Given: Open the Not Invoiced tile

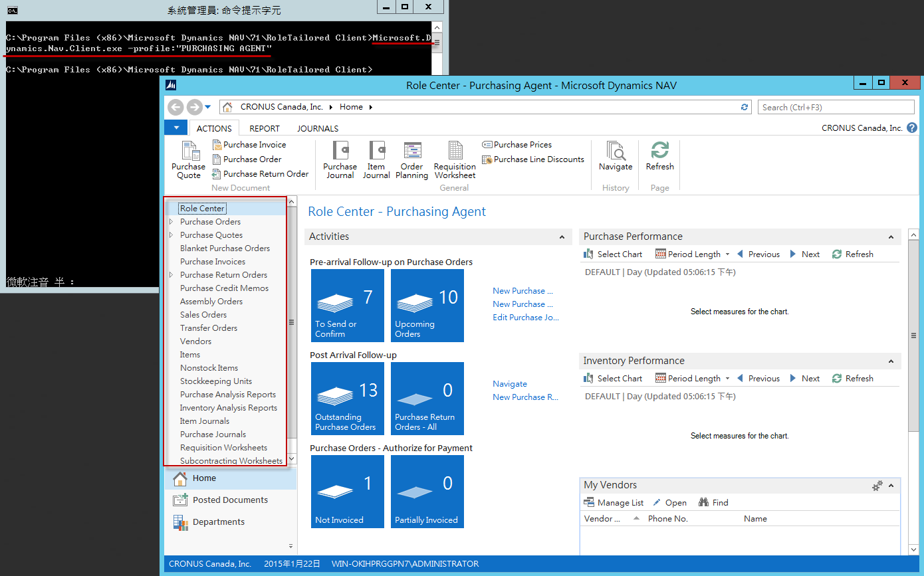Looking at the screenshot, I should pyautogui.click(x=348, y=492).
